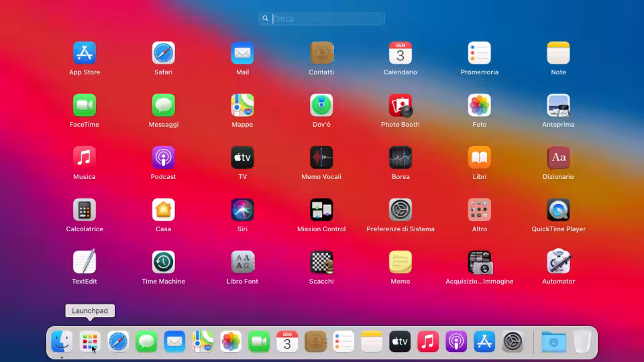The width and height of the screenshot is (644, 362).
Task: Open App Store from the Dock
Action: click(x=484, y=341)
